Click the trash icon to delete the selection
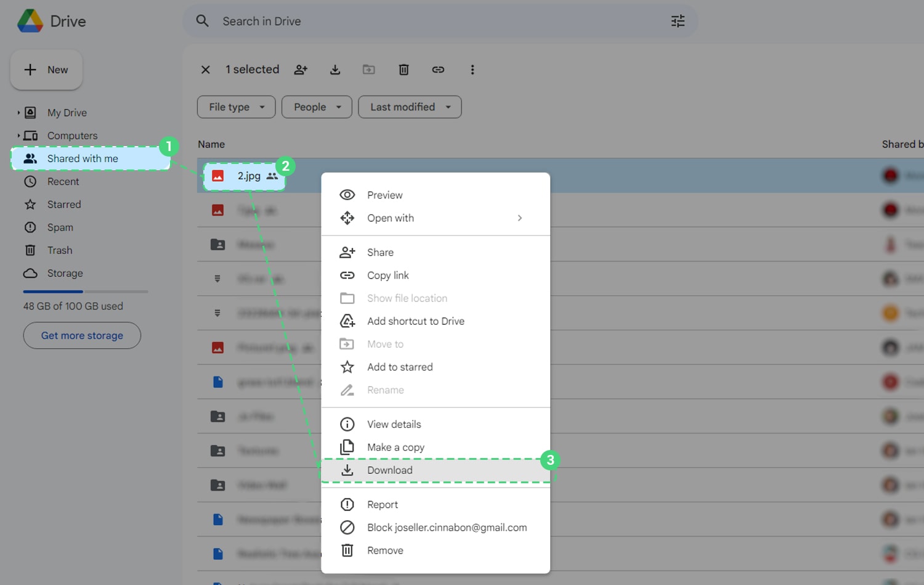Viewport: 924px width, 585px height. [x=403, y=70]
